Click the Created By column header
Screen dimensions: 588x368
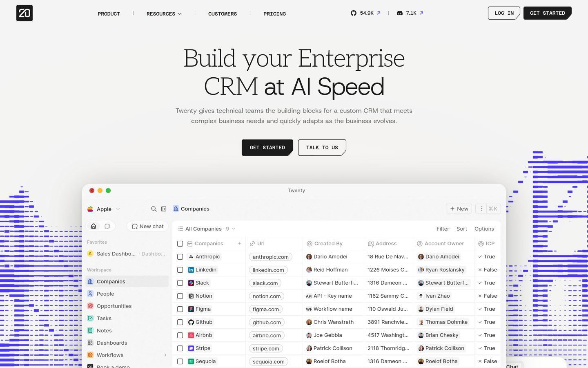click(333, 244)
